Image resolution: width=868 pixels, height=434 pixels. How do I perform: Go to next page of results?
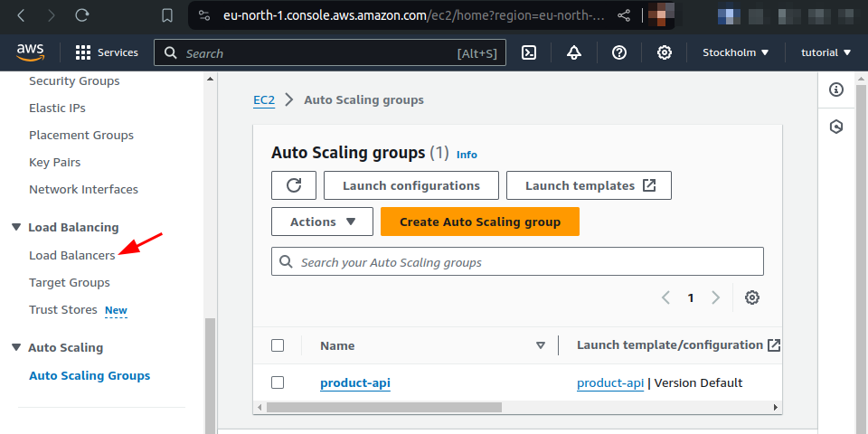716,297
